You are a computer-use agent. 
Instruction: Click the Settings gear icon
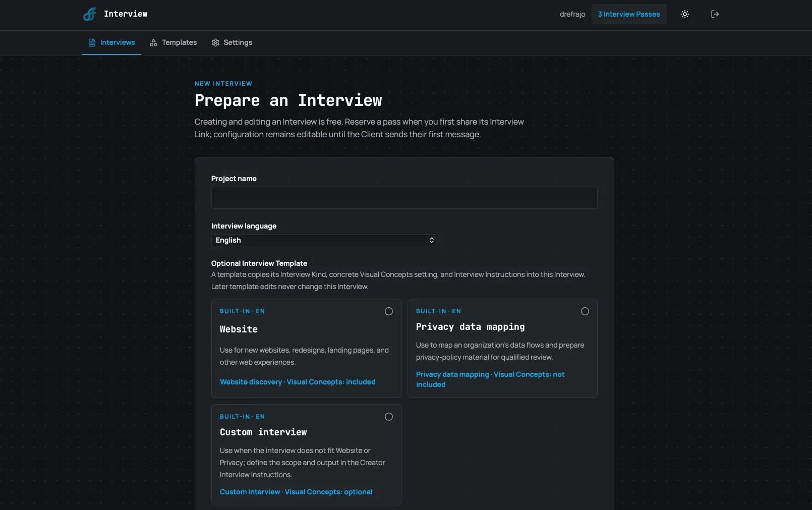pos(215,43)
